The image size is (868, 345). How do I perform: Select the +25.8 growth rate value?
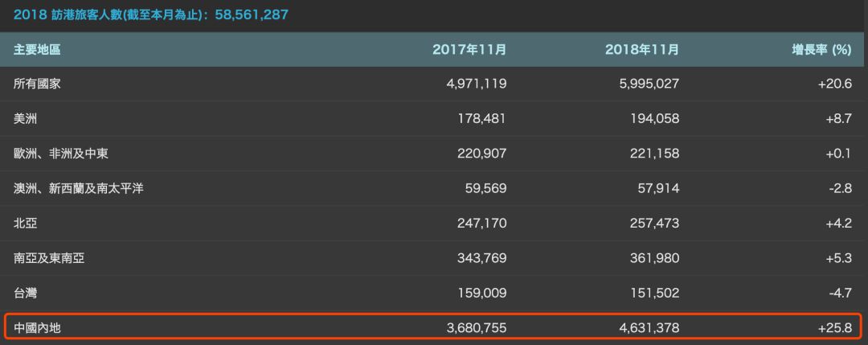click(x=835, y=327)
